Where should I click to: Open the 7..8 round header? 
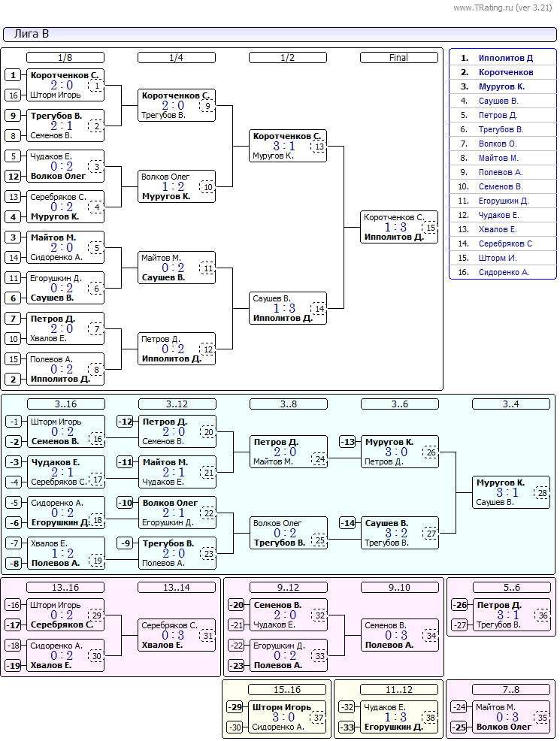tap(511, 689)
